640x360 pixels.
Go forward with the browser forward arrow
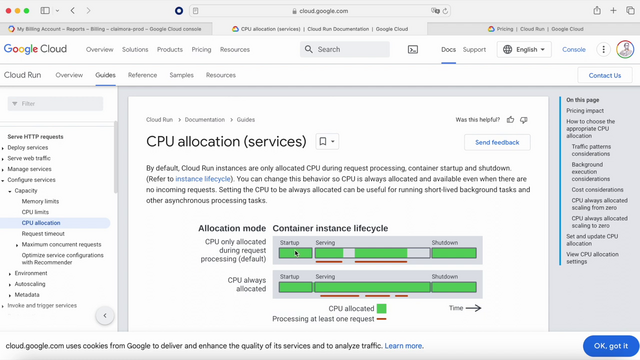[88, 11]
